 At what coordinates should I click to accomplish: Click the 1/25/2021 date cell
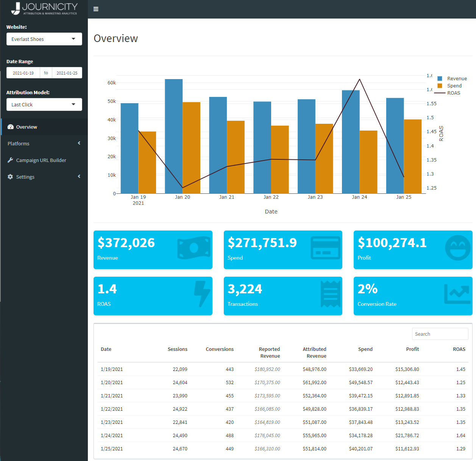(x=112, y=449)
